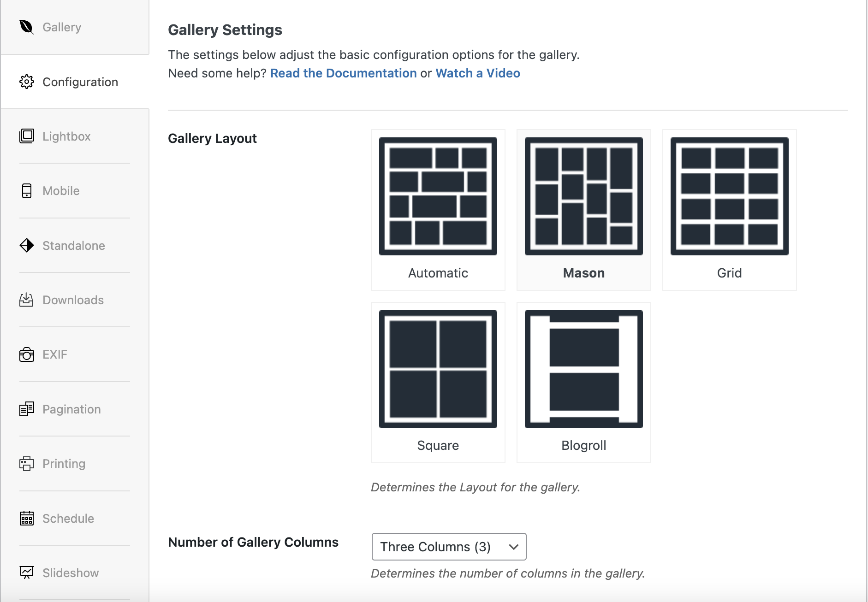Click the Mobile phone icon
Viewport: 868px width, 602px height.
pos(27,191)
